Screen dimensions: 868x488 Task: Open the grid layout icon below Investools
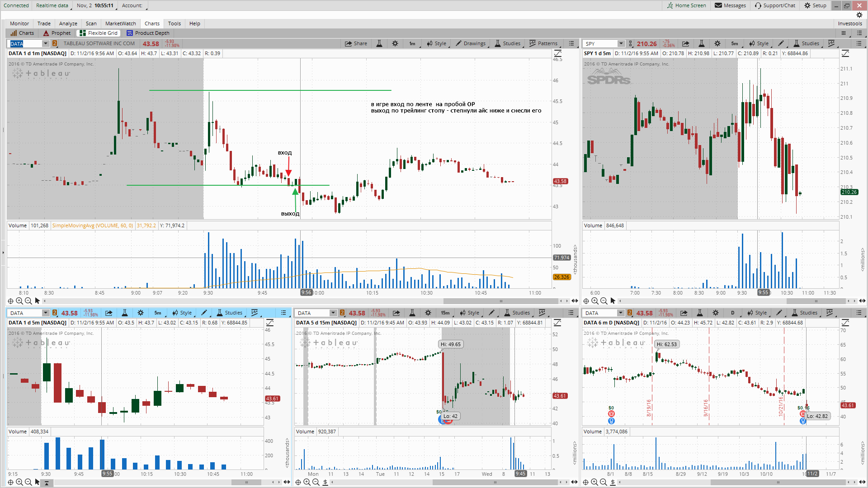[844, 33]
